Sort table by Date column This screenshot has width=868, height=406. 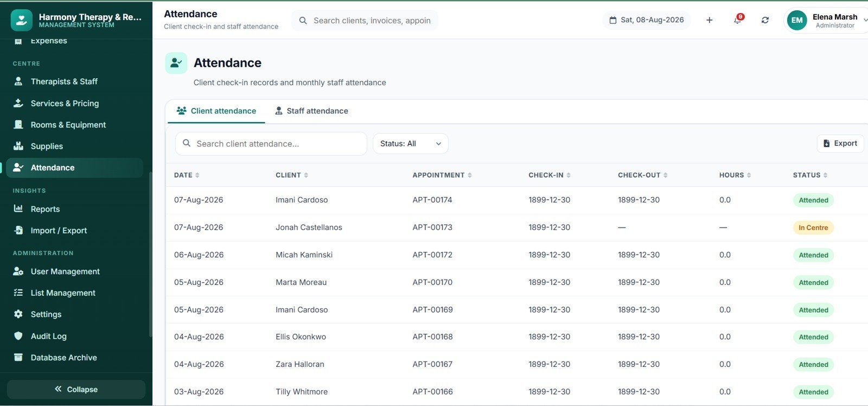(187, 175)
